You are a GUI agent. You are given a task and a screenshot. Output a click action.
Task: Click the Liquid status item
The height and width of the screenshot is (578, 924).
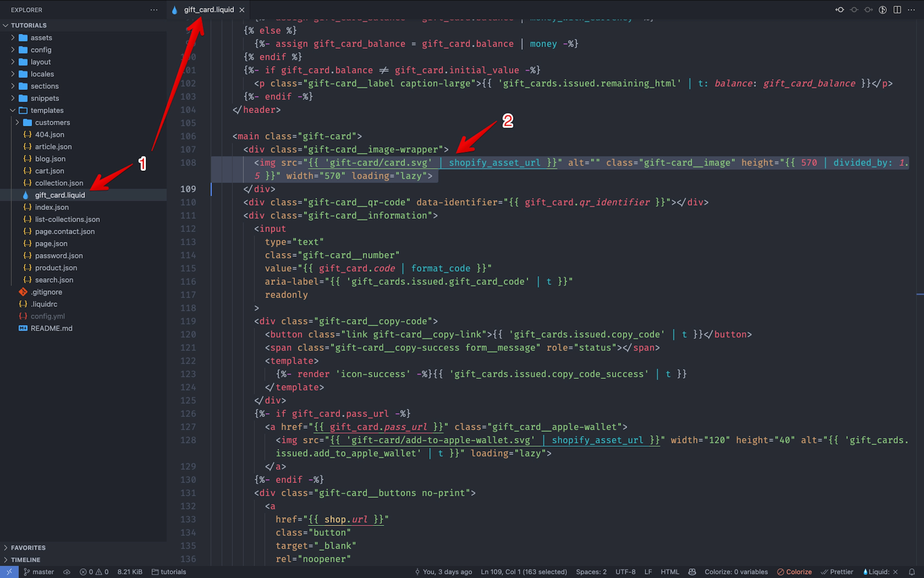[x=880, y=572]
